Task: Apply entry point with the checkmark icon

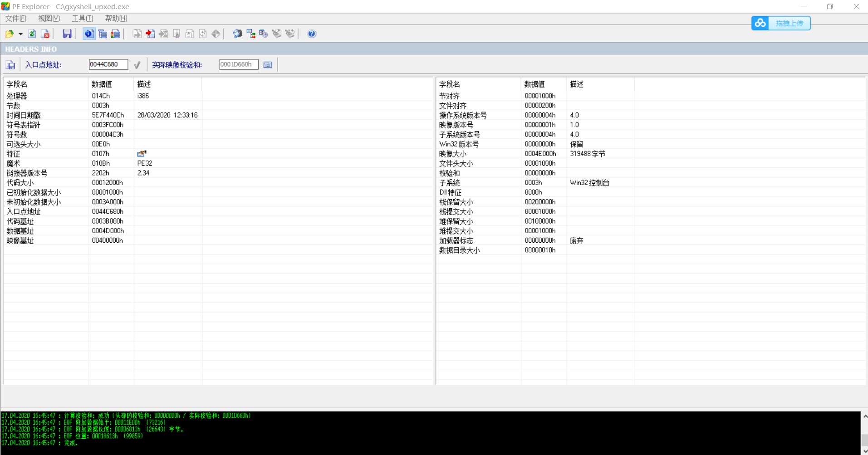Action: 137,65
